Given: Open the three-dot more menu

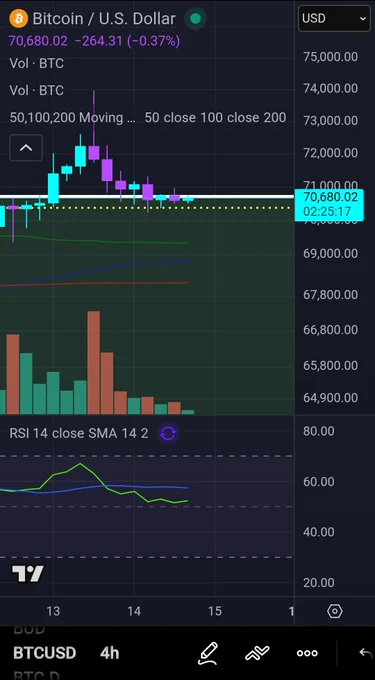Looking at the screenshot, I should [x=307, y=653].
